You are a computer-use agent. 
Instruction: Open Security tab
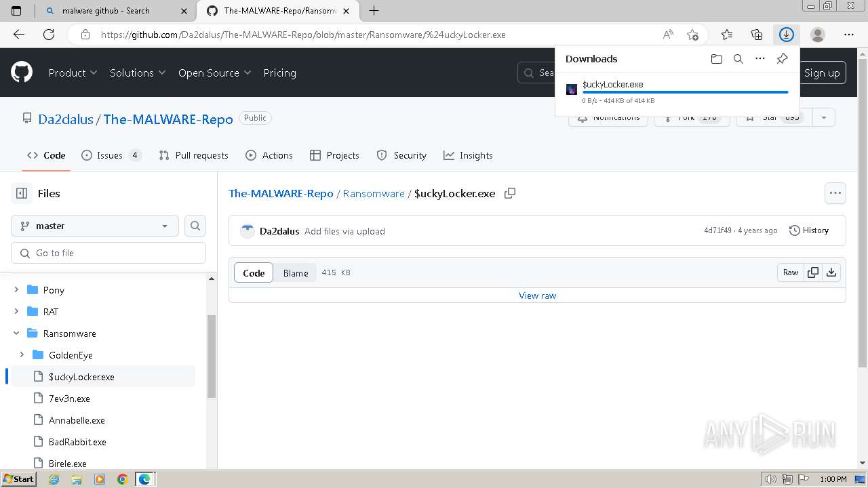[401, 155]
